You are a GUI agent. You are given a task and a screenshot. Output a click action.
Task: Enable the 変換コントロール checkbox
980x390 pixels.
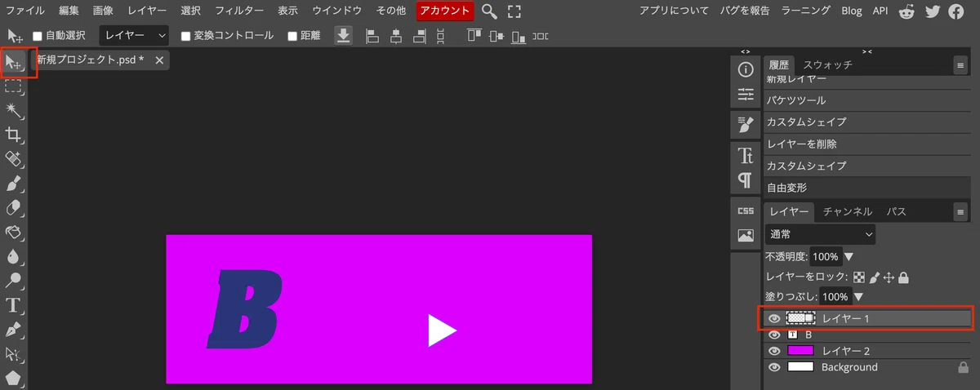click(185, 36)
